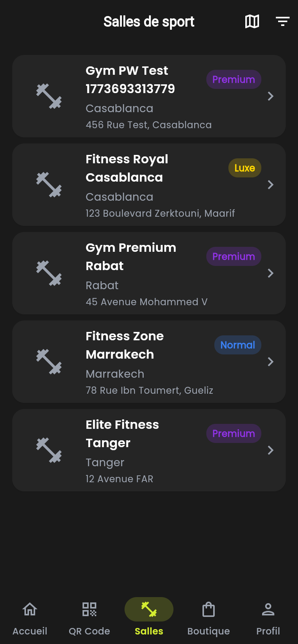Open Elite Fitness Tanger chevron arrow

(270, 450)
